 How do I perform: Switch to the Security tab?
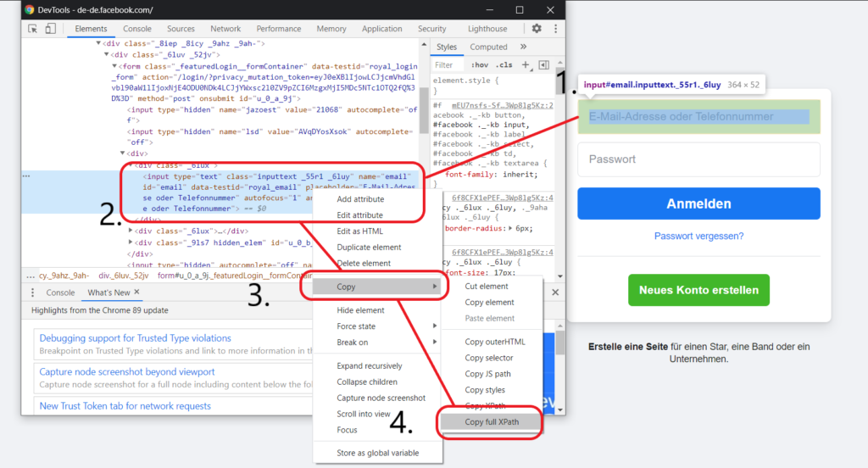click(x=431, y=29)
